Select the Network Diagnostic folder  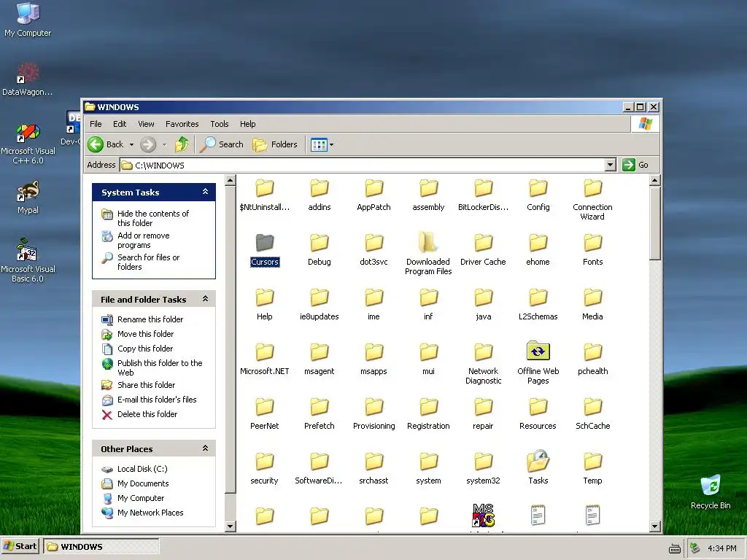[483, 363]
